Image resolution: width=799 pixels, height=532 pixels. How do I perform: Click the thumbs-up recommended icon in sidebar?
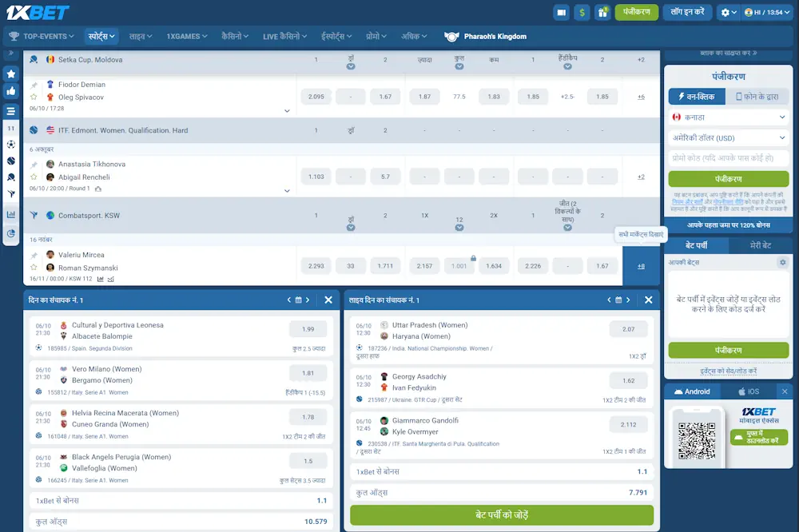pyautogui.click(x=11, y=91)
